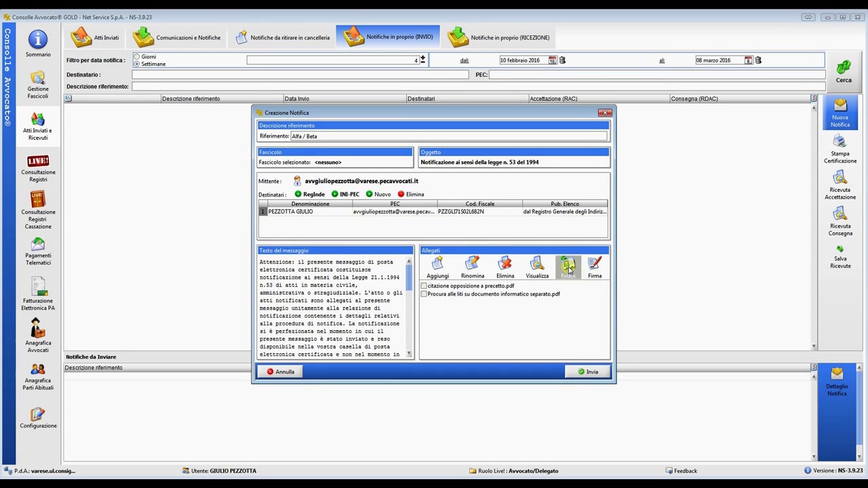This screenshot has height=488, width=868.
Task: Click Visualizza attachment icon
Action: (x=537, y=267)
